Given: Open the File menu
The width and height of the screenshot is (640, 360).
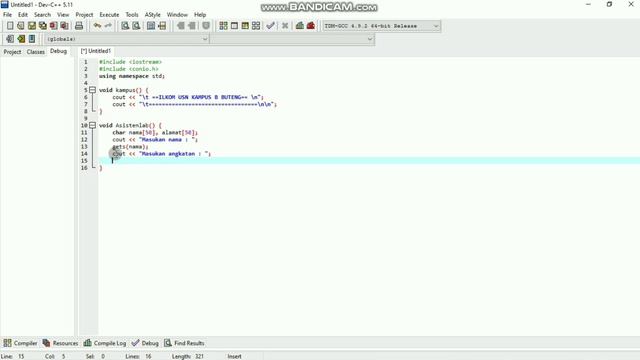Looking at the screenshot, I should [7, 15].
